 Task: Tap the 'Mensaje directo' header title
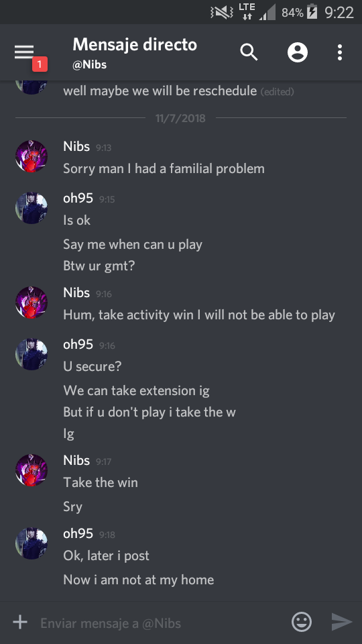[x=135, y=44]
